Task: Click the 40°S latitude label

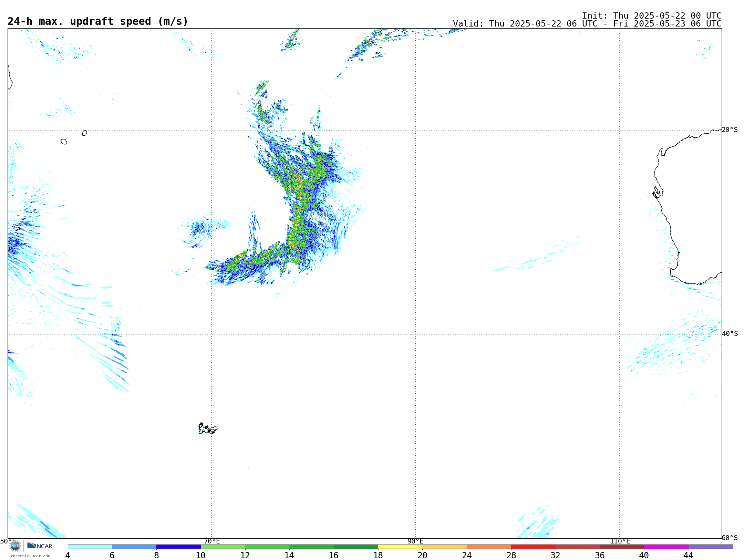Action: (x=730, y=334)
